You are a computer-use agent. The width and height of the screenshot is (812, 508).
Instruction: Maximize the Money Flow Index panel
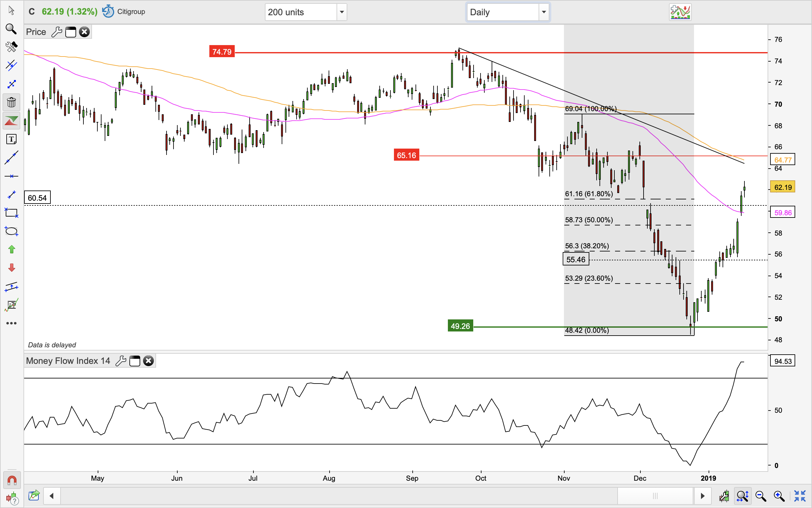135,361
